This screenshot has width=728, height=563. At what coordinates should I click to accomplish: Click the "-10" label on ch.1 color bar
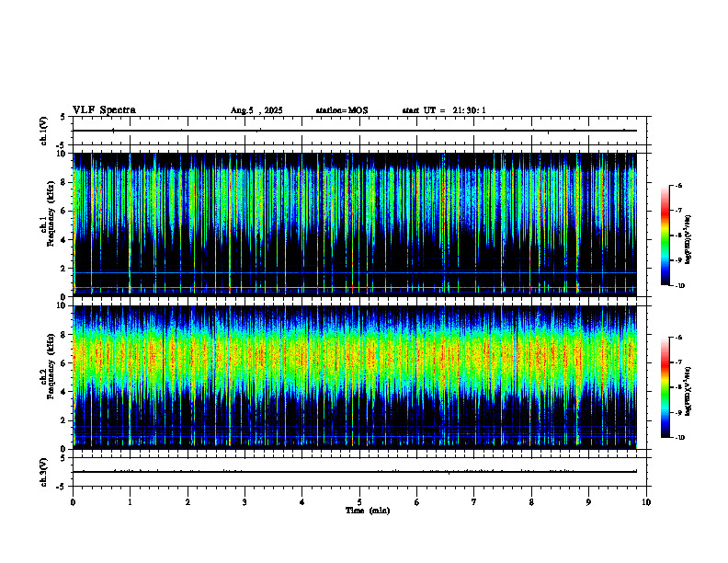679,286
